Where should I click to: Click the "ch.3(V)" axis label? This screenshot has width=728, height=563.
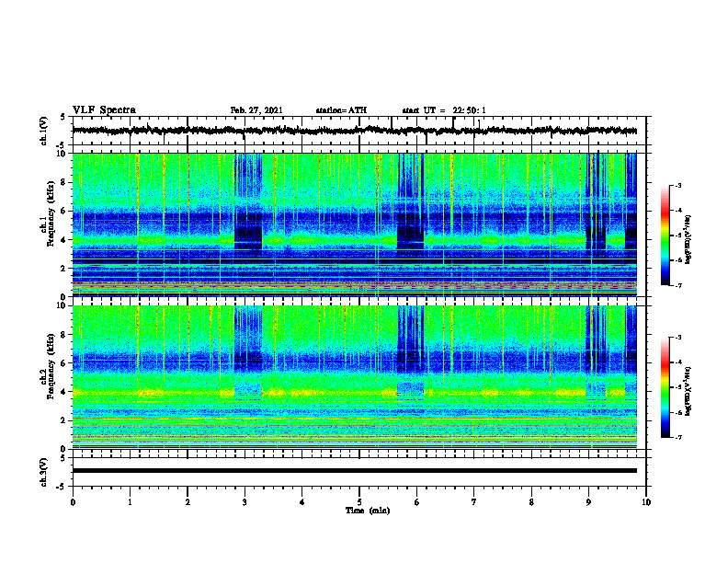coord(44,472)
